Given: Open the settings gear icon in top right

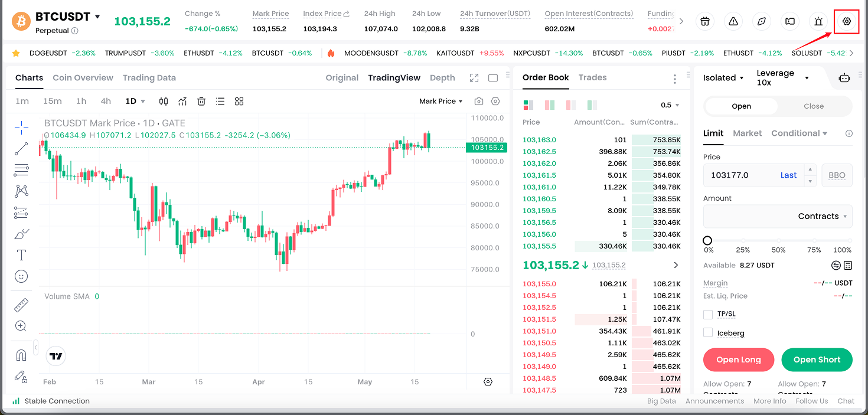Looking at the screenshot, I should point(846,21).
